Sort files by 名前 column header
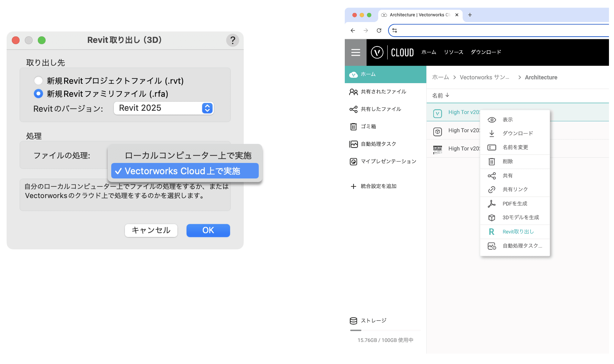The height and width of the screenshot is (364, 614). tap(441, 95)
